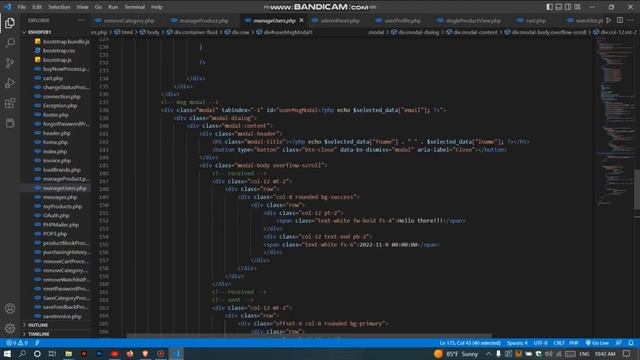Open the Search view in activity bar

point(10,43)
